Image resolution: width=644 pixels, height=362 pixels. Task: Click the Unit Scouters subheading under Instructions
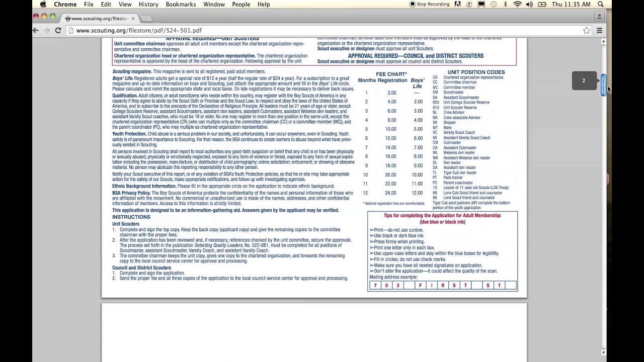(126, 224)
